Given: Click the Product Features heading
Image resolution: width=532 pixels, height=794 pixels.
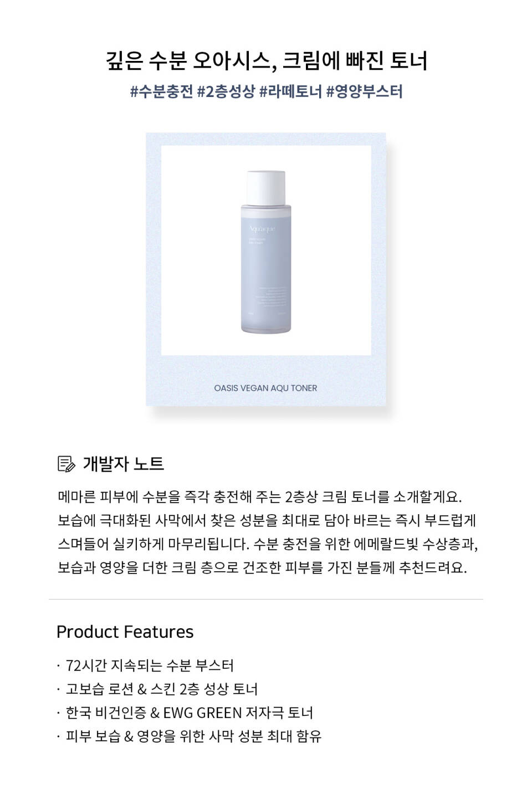Looking at the screenshot, I should tap(125, 632).
